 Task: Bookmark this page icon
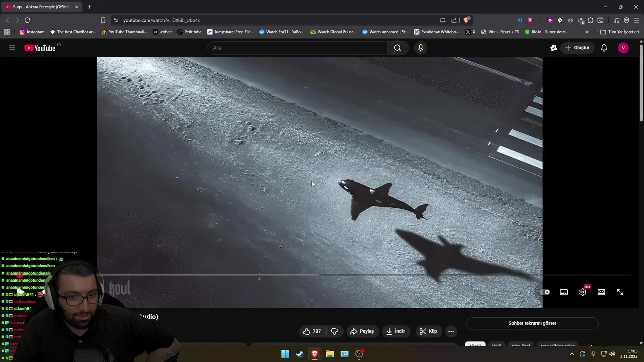click(x=103, y=20)
